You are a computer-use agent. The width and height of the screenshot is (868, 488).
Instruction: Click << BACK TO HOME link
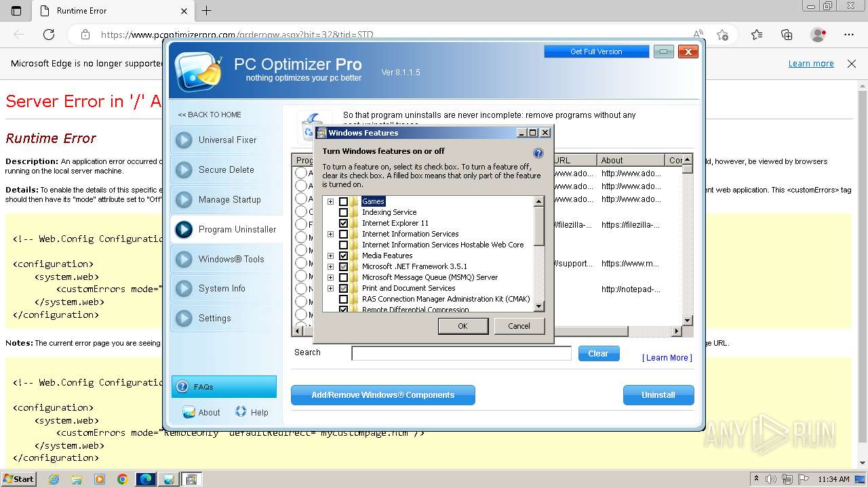210,115
